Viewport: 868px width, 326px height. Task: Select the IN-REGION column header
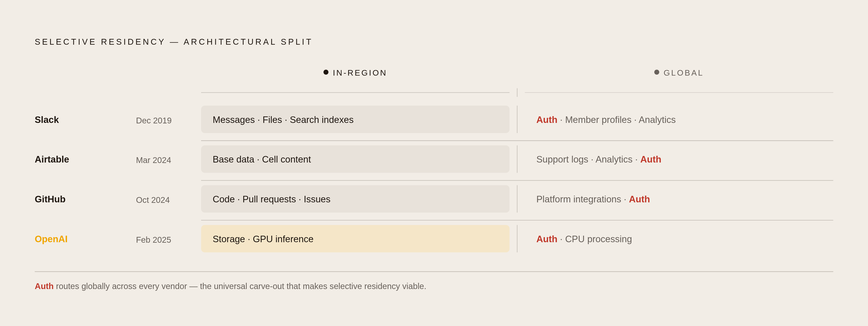359,73
